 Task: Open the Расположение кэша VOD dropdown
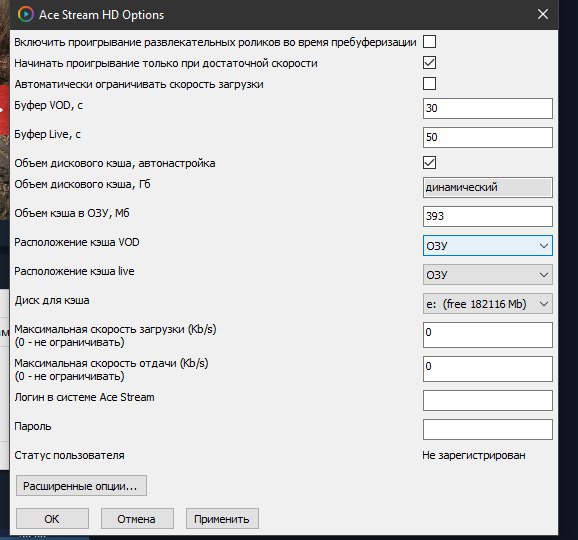[x=488, y=245]
